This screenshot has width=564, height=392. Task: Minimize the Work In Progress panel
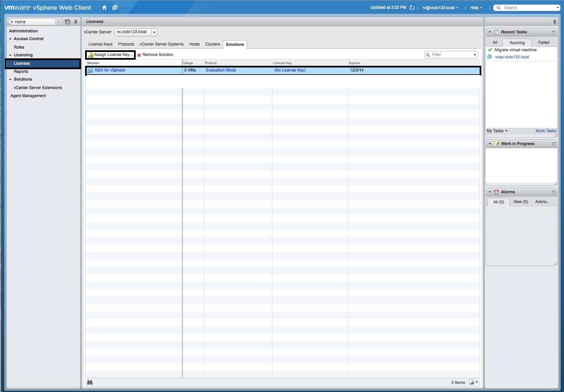click(x=553, y=144)
